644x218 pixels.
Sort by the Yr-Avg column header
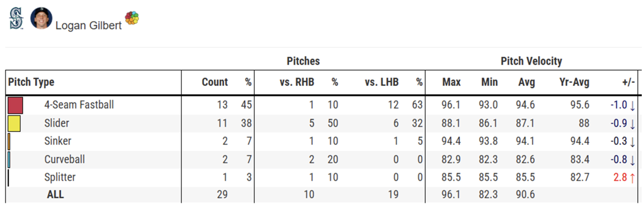pyautogui.click(x=574, y=82)
